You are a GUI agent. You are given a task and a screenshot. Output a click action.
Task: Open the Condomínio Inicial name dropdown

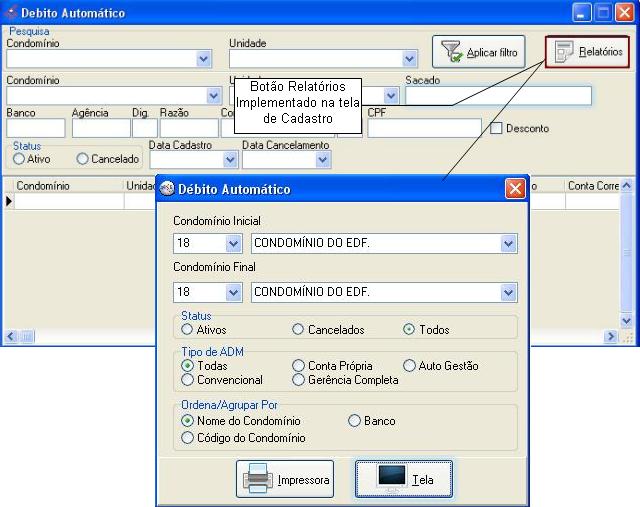click(508, 243)
